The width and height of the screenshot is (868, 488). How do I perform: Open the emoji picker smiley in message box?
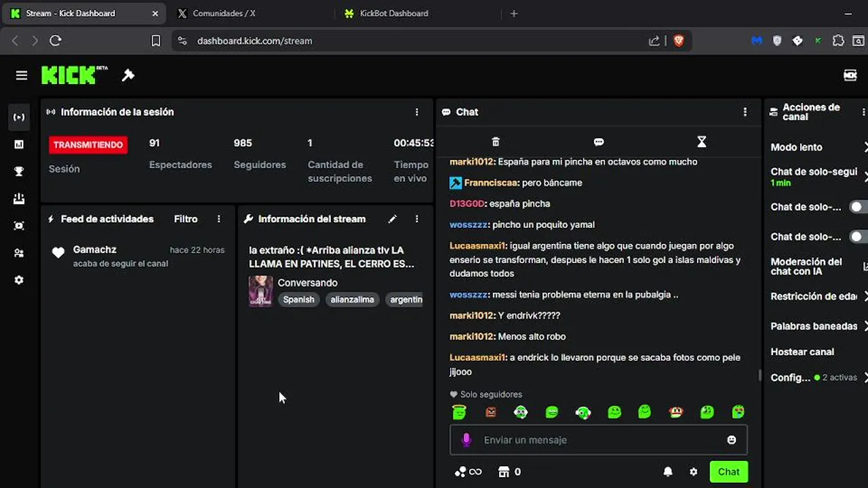click(732, 440)
